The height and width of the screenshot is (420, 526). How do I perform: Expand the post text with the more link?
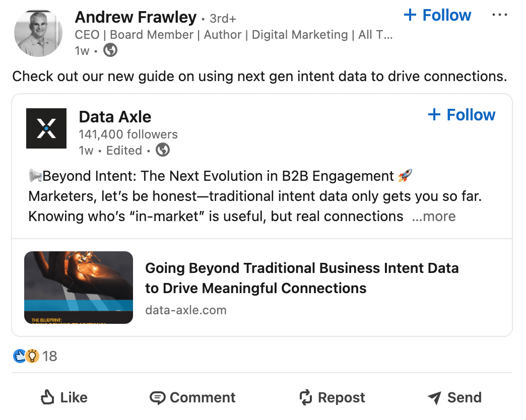point(434,216)
